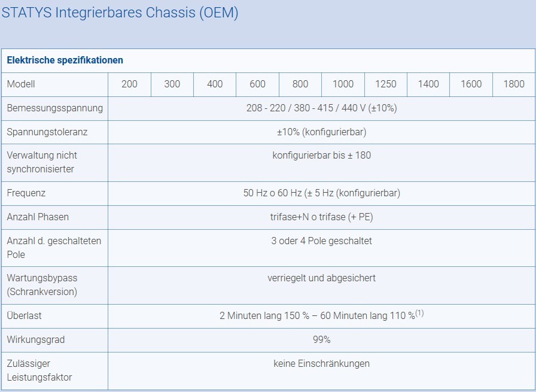This screenshot has width=536, height=392.
Task: Select the Elektrische spezifikationen table header
Action: point(65,60)
